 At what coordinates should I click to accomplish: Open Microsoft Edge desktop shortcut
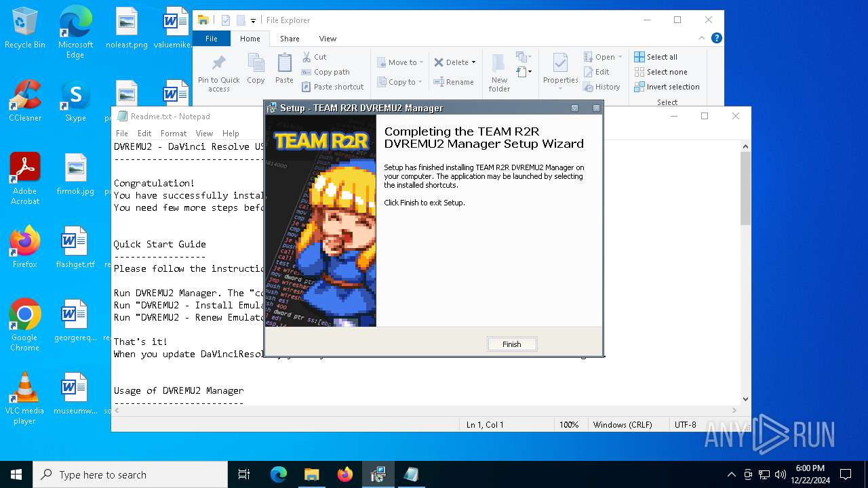pyautogui.click(x=75, y=33)
